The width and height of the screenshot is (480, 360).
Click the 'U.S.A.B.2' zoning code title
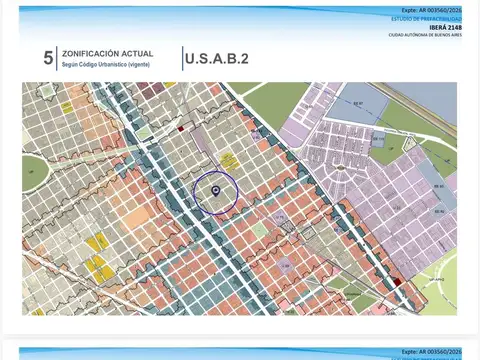pos(217,59)
